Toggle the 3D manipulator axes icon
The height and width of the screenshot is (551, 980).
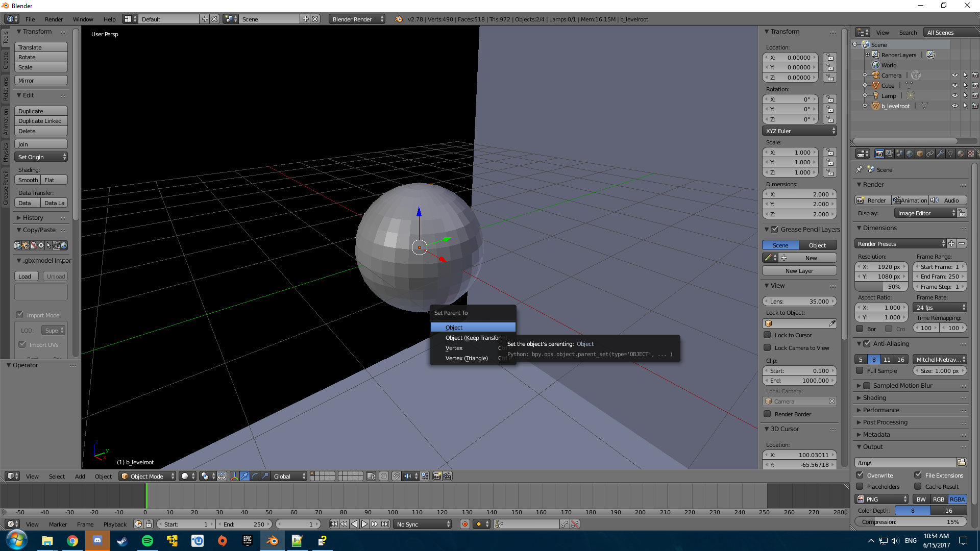click(234, 476)
